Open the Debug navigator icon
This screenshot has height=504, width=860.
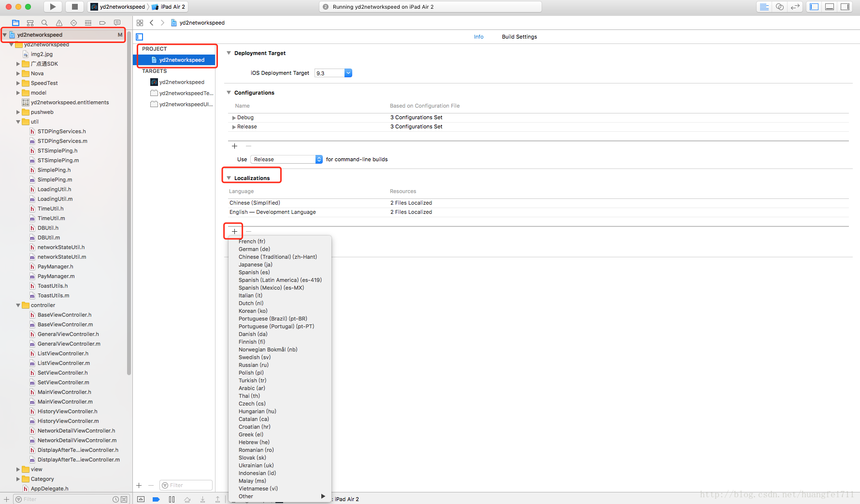(88, 23)
